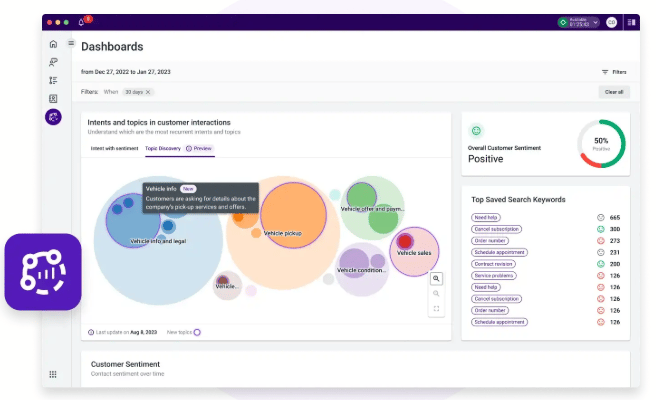Switch to Intent with sentiment tab
Image resolution: width=656 pixels, height=400 pixels.
pyautogui.click(x=114, y=149)
